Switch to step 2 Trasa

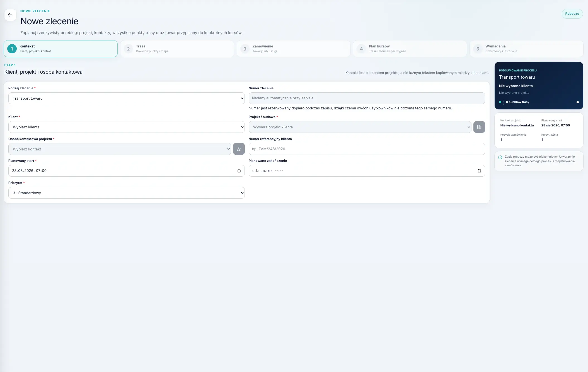(177, 49)
